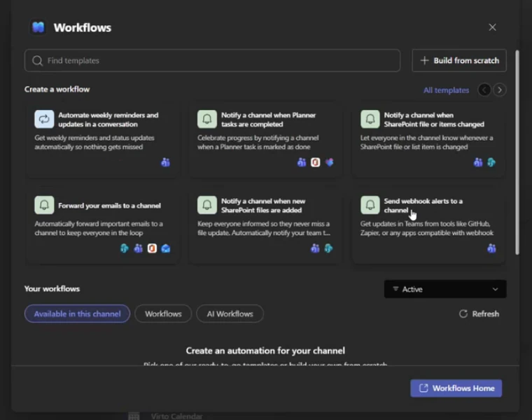
Task: Click Planner icon on Planner tasks completed card
Action: (329, 162)
